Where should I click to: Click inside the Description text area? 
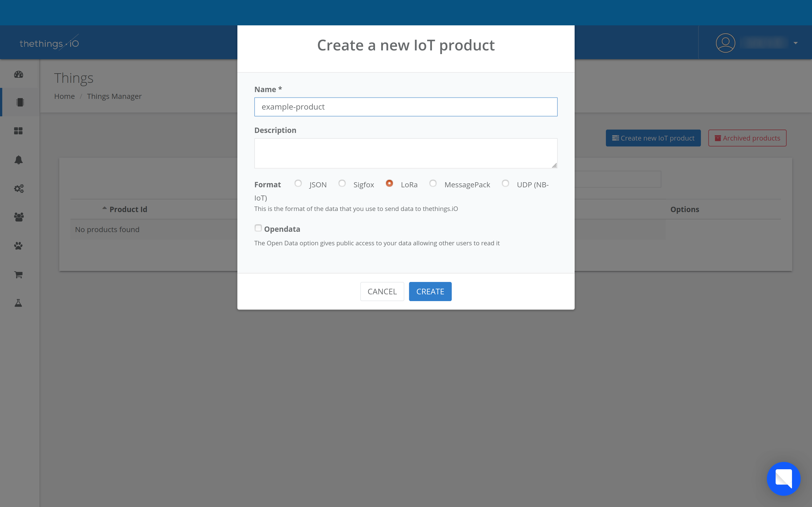click(x=406, y=153)
